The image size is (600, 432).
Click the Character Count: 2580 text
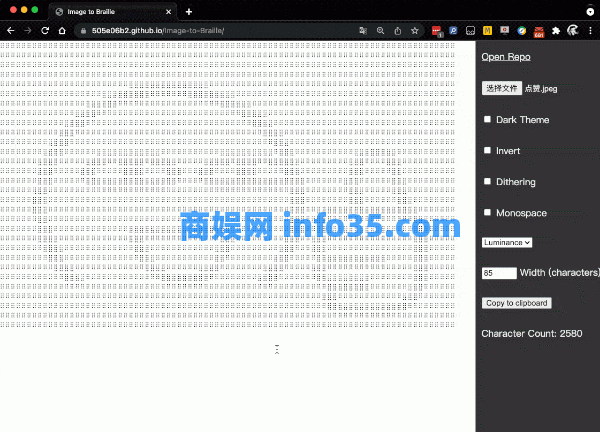point(532,334)
